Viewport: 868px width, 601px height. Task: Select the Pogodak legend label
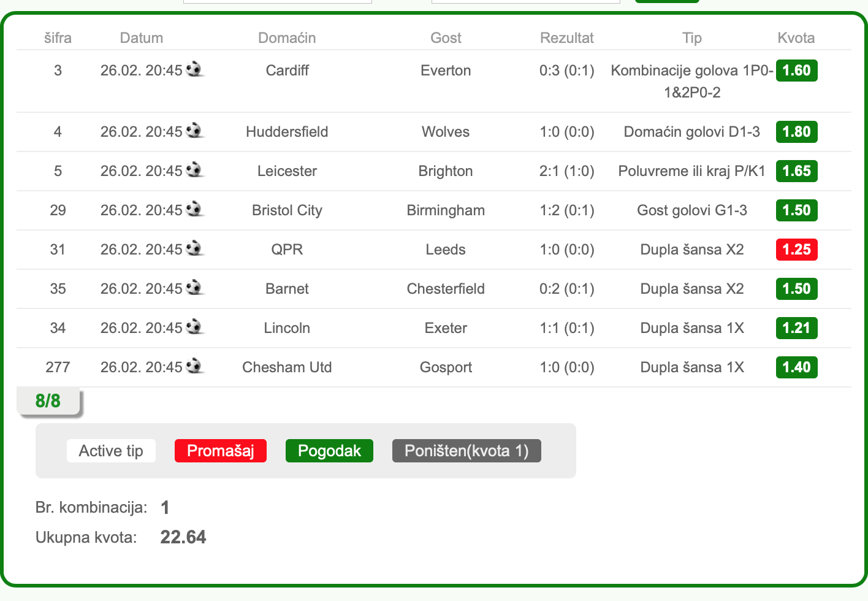tap(329, 451)
